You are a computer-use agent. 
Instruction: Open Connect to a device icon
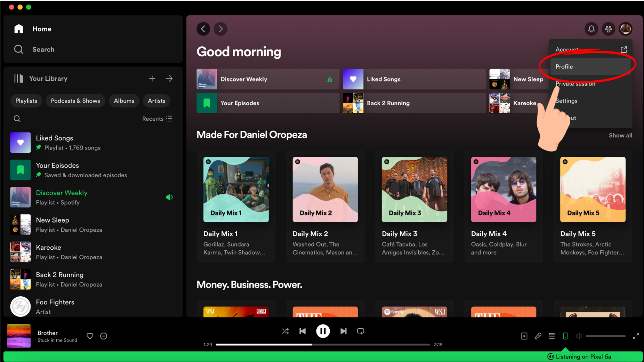click(x=565, y=336)
